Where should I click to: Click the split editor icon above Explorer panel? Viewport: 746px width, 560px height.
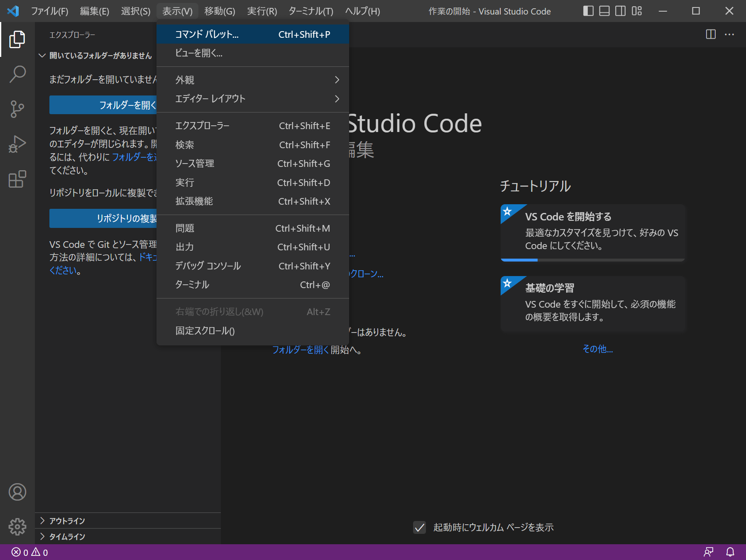coord(711,34)
